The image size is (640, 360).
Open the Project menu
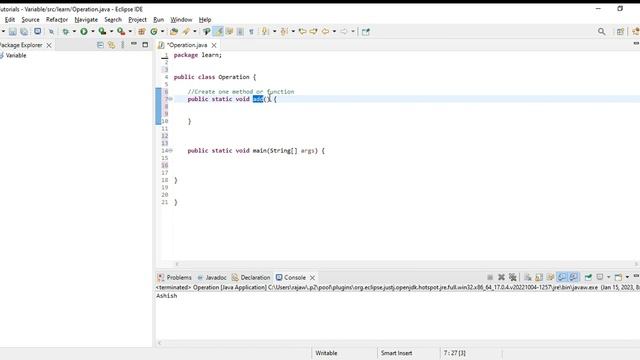[137, 20]
